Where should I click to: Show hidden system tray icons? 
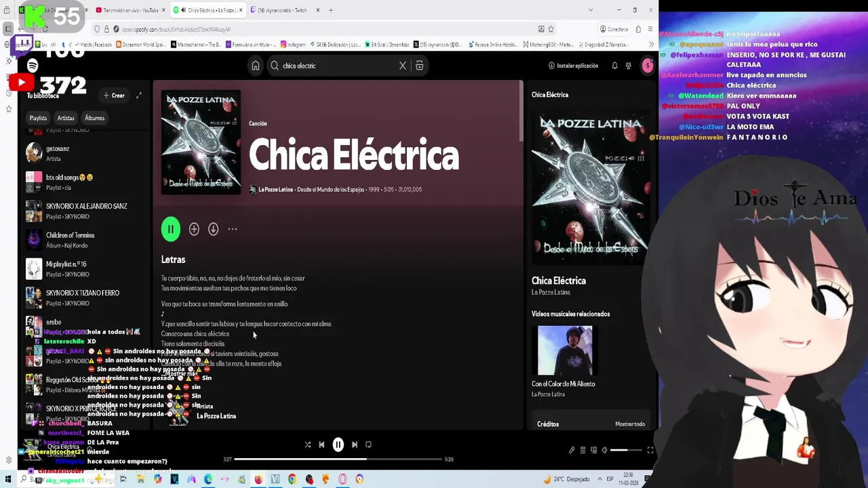[599, 479]
